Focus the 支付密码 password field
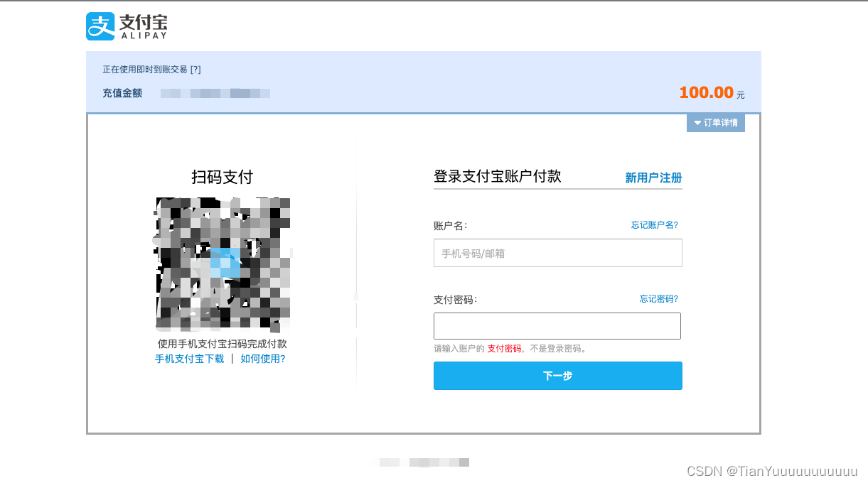The image size is (868, 483). pyautogui.click(x=557, y=326)
